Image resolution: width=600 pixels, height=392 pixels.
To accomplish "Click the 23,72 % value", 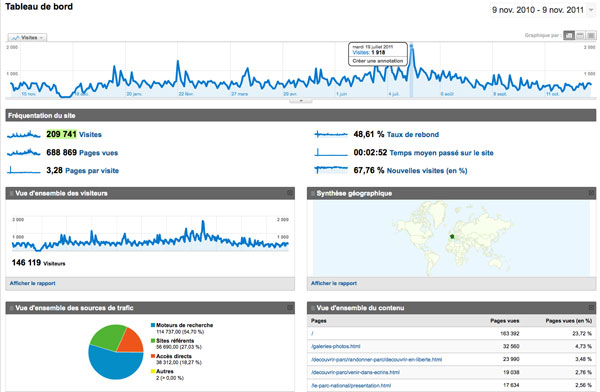I will (x=582, y=333).
